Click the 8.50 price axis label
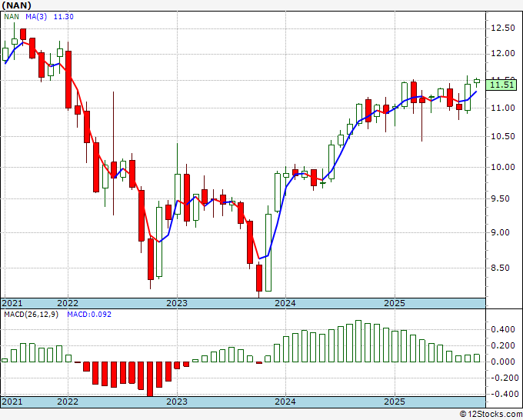 click(x=500, y=268)
